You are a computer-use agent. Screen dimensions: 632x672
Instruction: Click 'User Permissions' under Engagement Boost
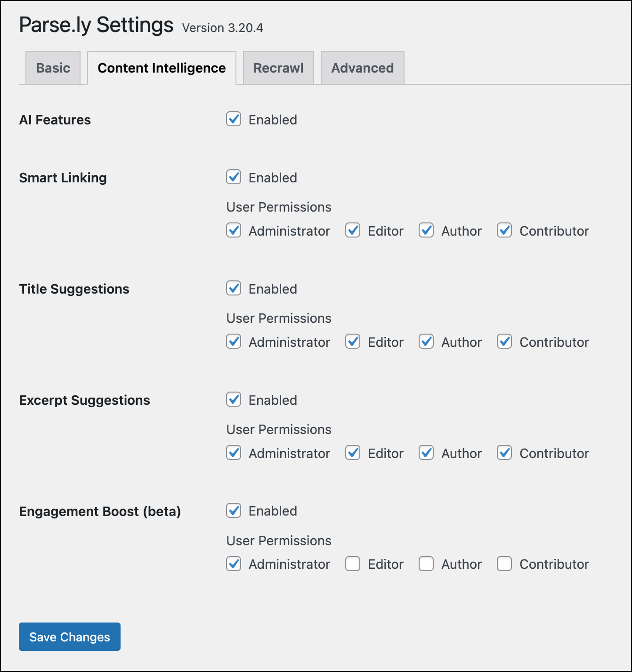(279, 541)
